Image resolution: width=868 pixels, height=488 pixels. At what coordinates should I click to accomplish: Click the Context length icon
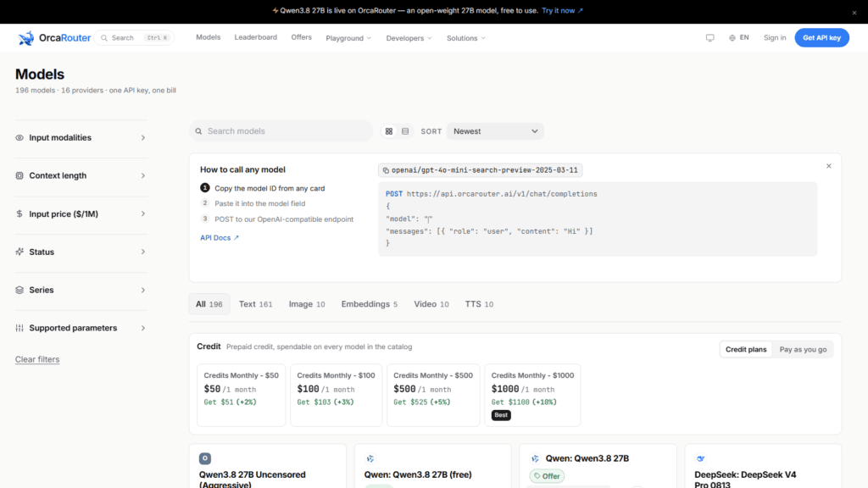(19, 175)
